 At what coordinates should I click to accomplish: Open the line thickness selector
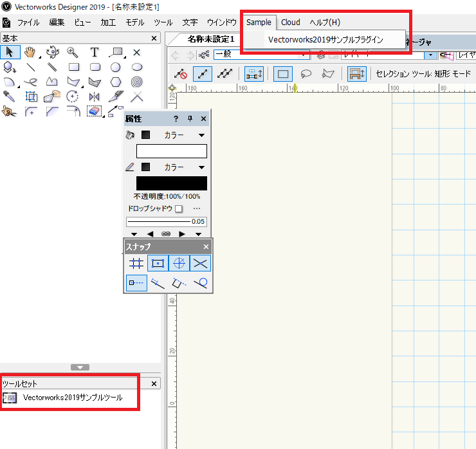pyautogui.click(x=167, y=222)
